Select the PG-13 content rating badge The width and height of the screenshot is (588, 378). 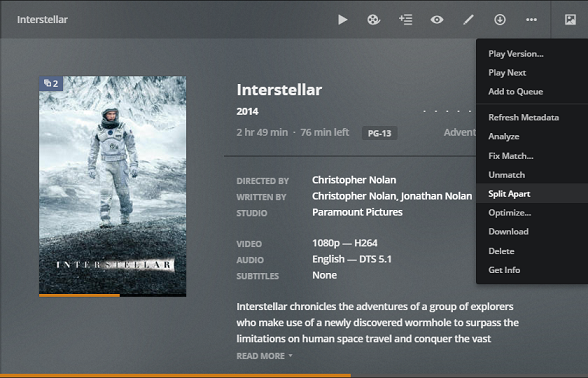pyautogui.click(x=380, y=133)
